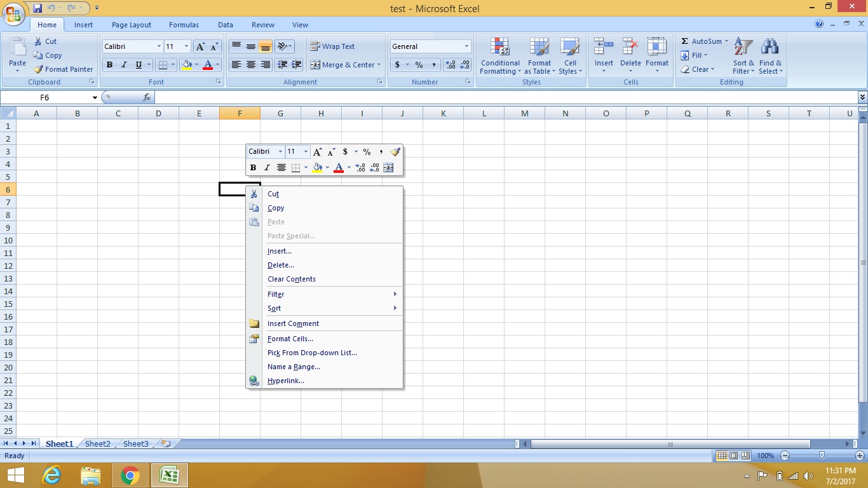Toggle Bold in the mini toolbar

pos(252,167)
